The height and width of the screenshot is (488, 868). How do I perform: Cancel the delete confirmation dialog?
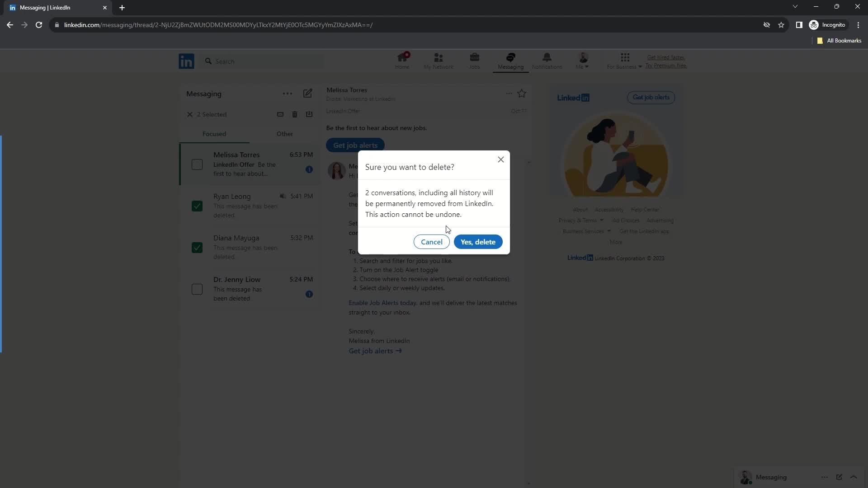[x=431, y=242]
